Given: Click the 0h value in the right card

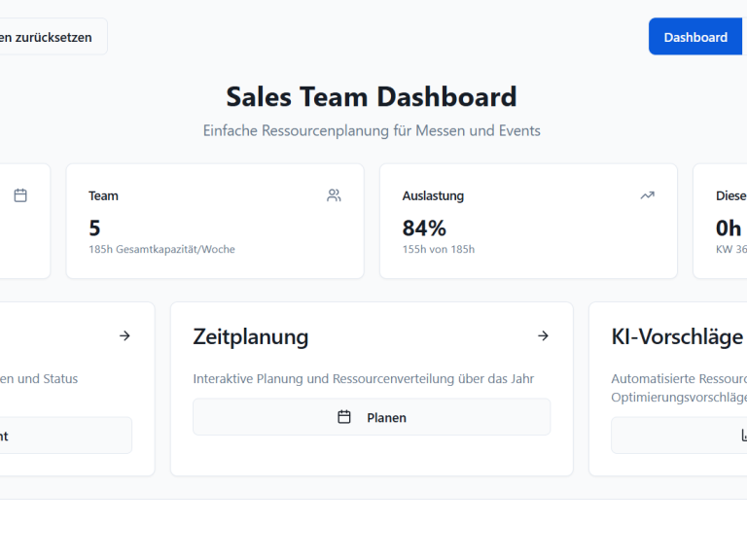Looking at the screenshot, I should pos(729,228).
